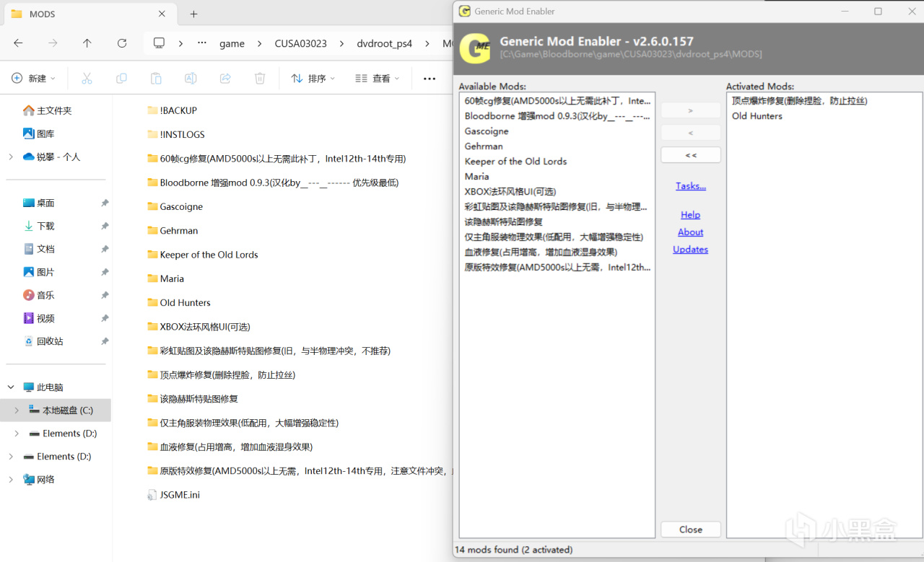Screen dimensions: 924x562
Task: Select Maria in Available Mods list
Action: coord(477,177)
